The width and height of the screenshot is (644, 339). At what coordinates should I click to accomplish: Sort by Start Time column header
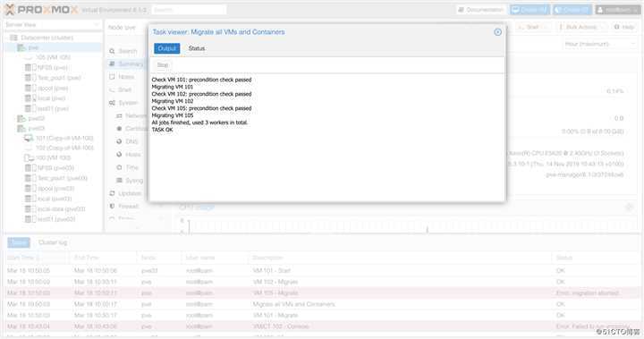point(36,258)
